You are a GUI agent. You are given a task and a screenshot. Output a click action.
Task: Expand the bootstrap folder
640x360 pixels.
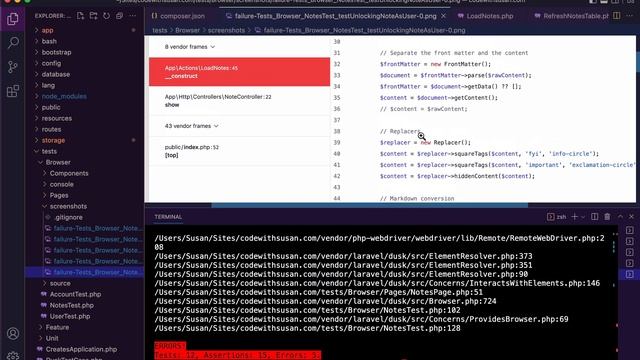[56, 52]
